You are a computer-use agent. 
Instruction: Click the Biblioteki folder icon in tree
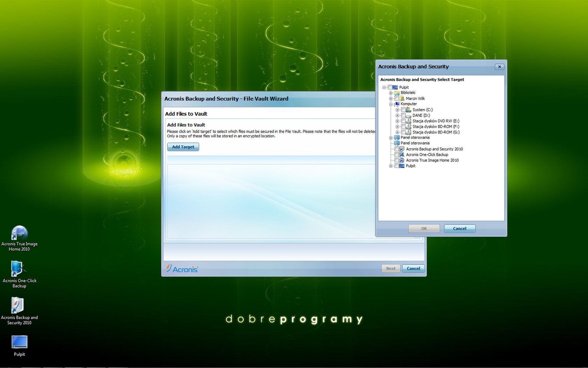coord(397,93)
